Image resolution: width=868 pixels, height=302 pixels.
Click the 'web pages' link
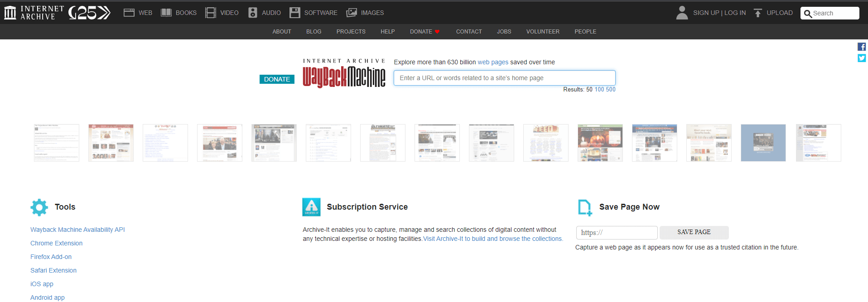click(x=493, y=62)
